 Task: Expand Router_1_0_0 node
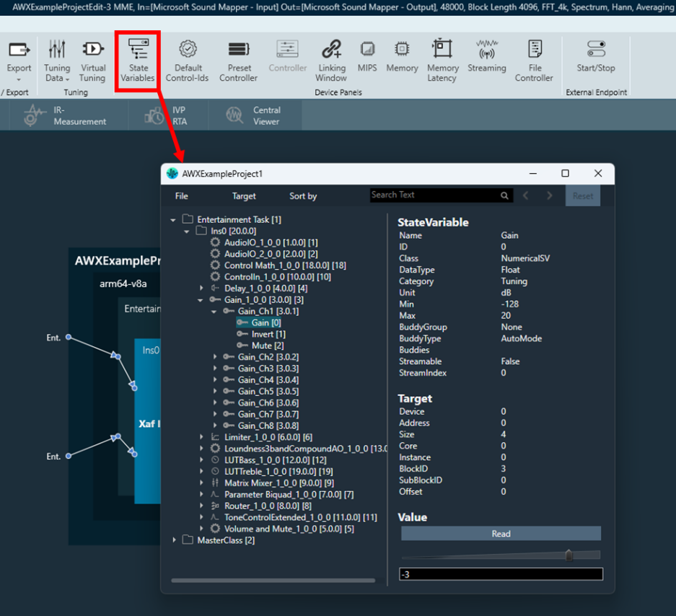coord(201,506)
